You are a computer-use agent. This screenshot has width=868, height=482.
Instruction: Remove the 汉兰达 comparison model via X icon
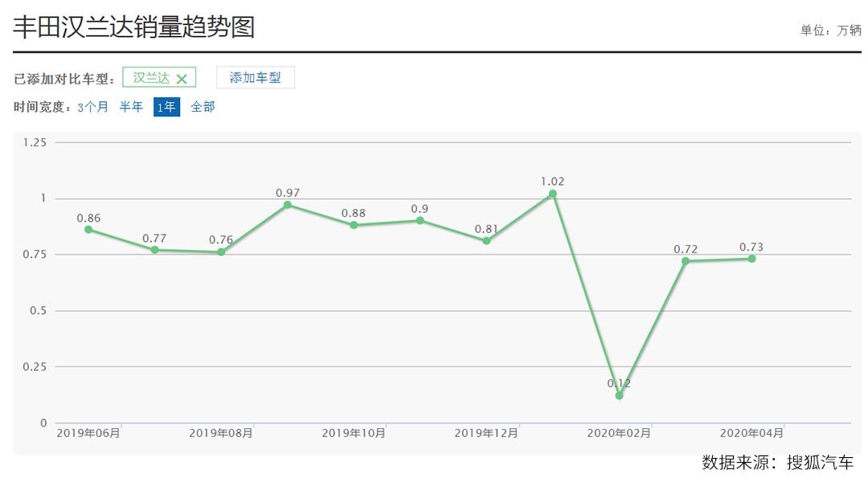[182, 79]
